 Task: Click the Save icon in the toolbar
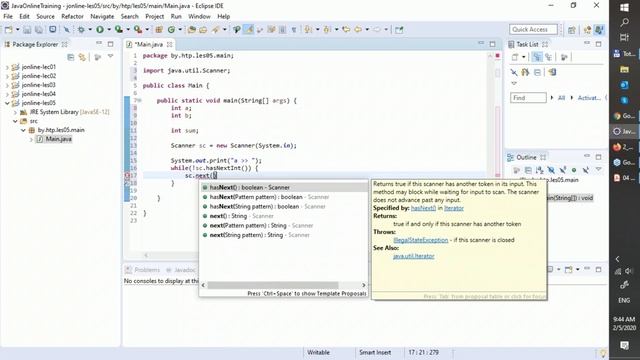[x=27, y=30]
